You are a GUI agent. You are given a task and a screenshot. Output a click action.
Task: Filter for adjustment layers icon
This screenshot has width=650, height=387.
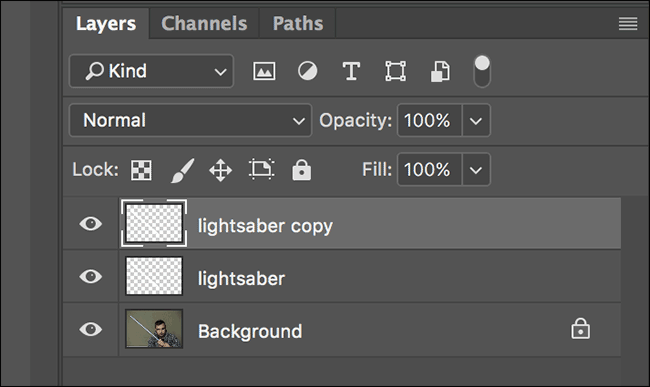[x=308, y=71]
